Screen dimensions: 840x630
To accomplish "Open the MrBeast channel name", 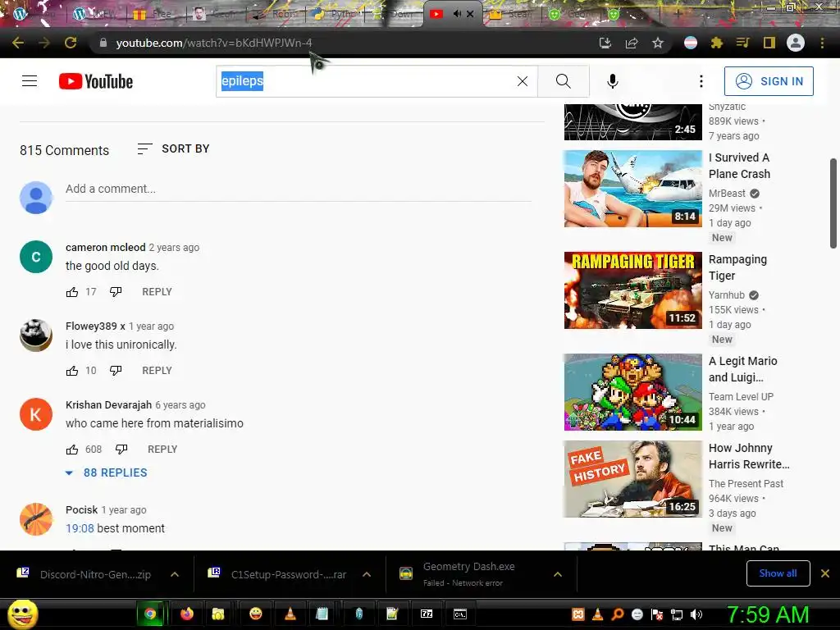I will click(727, 194).
